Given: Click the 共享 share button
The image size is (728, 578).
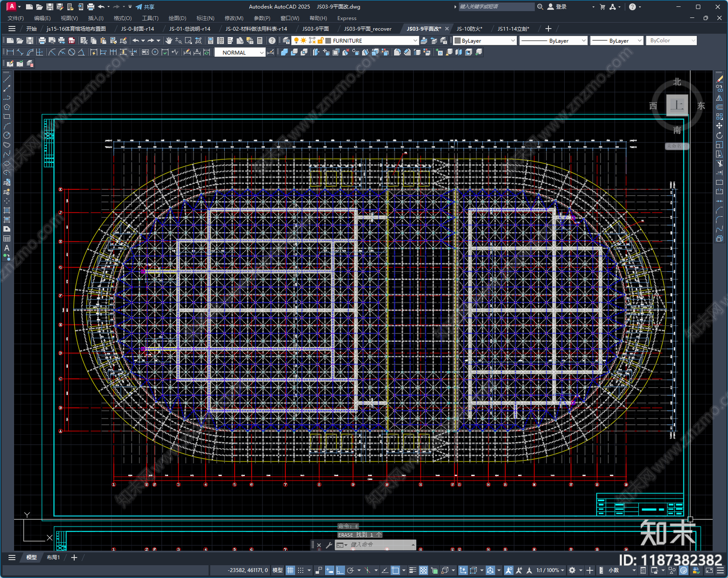Looking at the screenshot, I should [145, 7].
